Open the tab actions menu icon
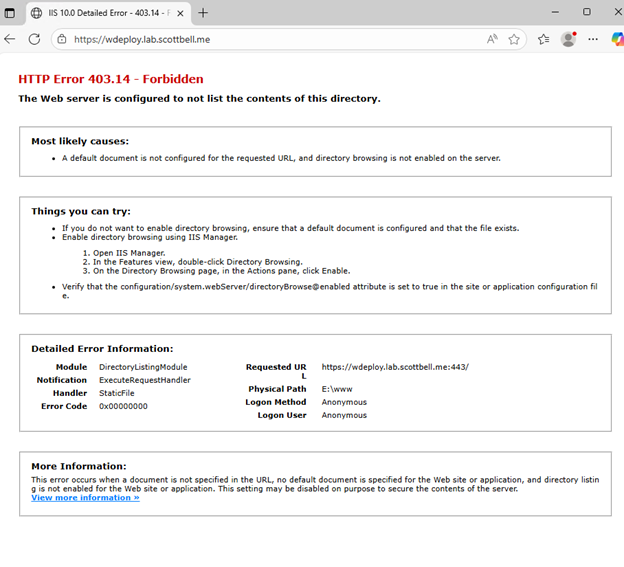 pyautogui.click(x=11, y=13)
